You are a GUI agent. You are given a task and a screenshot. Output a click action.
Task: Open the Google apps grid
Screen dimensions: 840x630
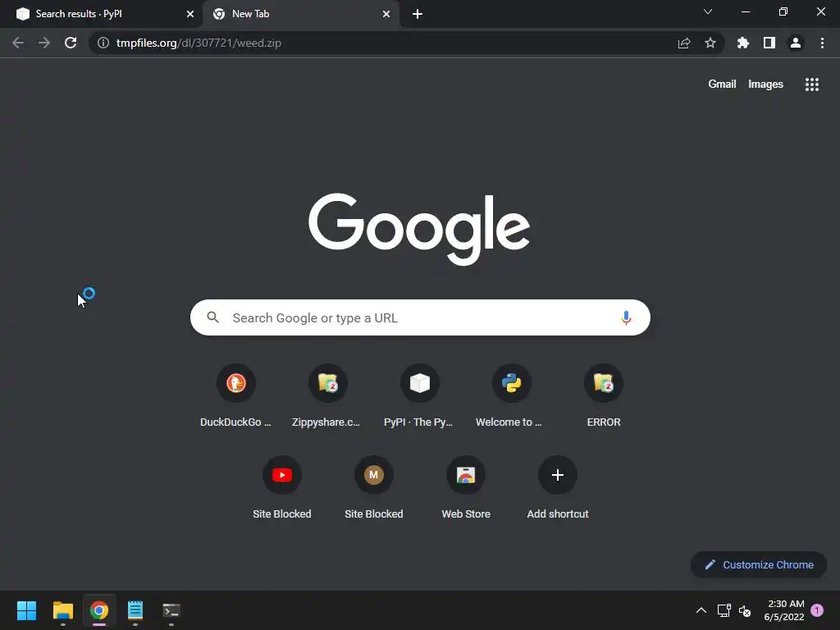(x=812, y=84)
